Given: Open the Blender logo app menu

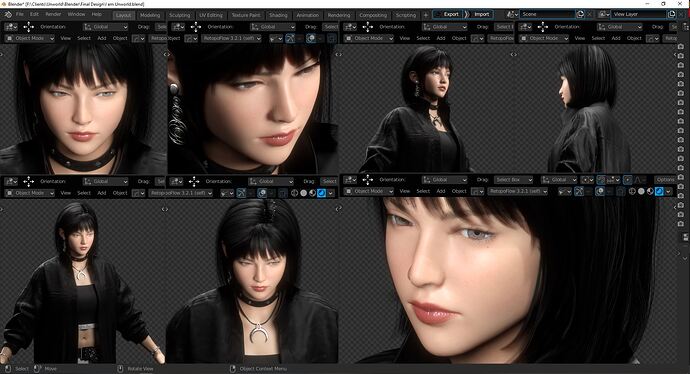Looking at the screenshot, I should tap(8, 15).
